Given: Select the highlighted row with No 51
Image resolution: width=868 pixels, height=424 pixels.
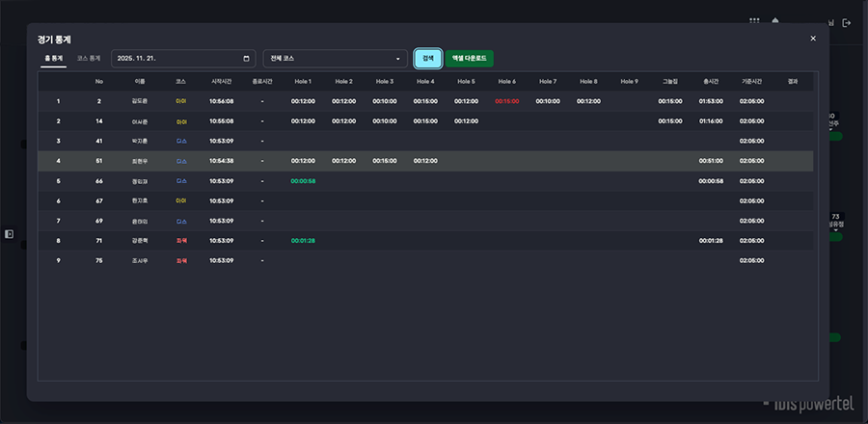Looking at the screenshot, I should (424, 161).
